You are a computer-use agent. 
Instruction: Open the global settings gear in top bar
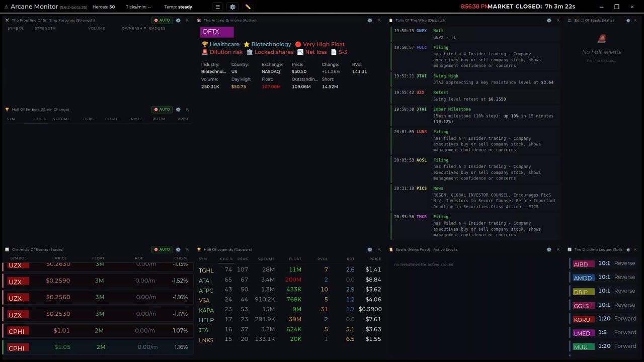232,7
